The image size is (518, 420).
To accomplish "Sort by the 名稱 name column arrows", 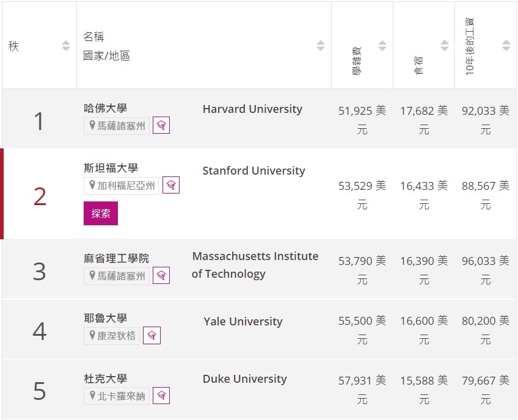I will click(x=321, y=46).
